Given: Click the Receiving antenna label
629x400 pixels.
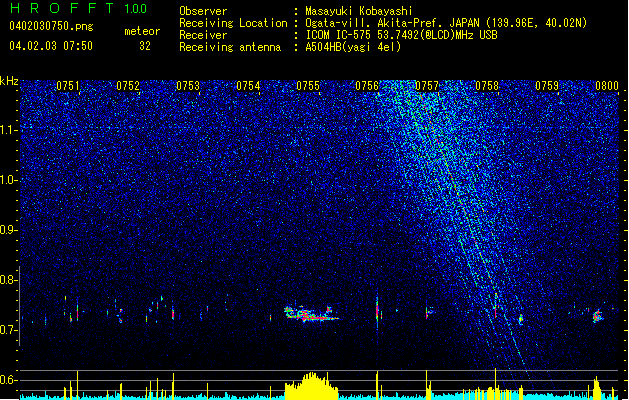Looking at the screenshot, I should 230,47.
